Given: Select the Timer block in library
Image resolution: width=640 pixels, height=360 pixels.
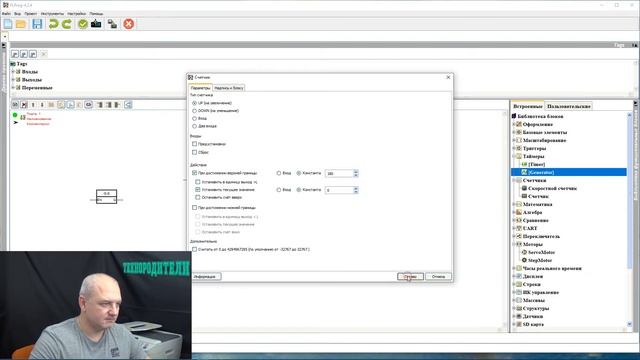Looking at the screenshot, I should tap(536, 164).
